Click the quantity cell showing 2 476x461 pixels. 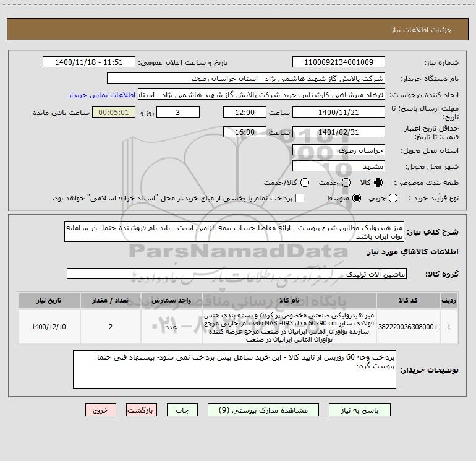click(111, 327)
